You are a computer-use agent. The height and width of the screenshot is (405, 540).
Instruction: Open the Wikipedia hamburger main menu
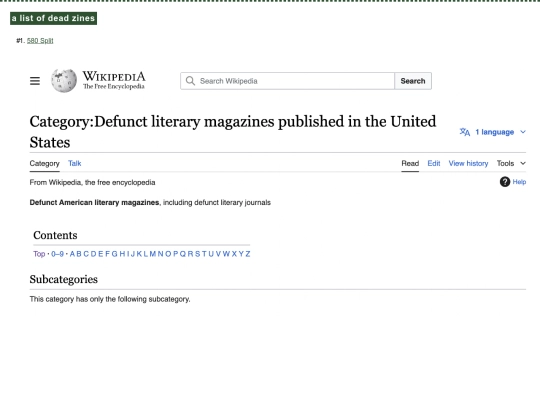[35, 81]
